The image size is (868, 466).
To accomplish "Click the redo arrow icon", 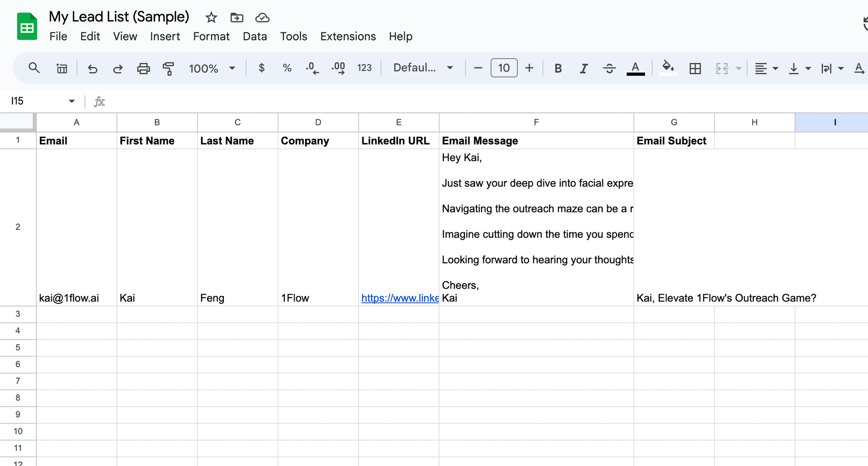I will click(x=118, y=68).
